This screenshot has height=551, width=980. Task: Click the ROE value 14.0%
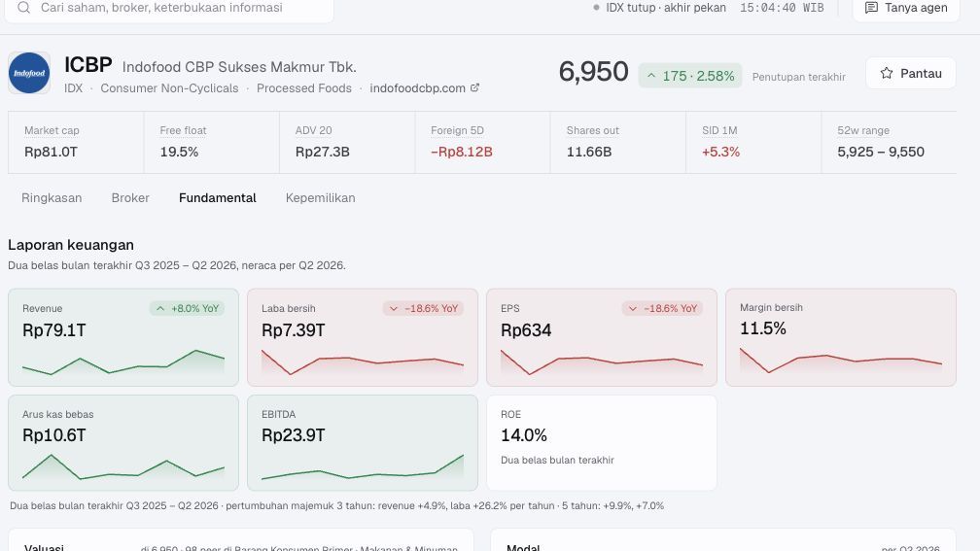pyautogui.click(x=524, y=435)
